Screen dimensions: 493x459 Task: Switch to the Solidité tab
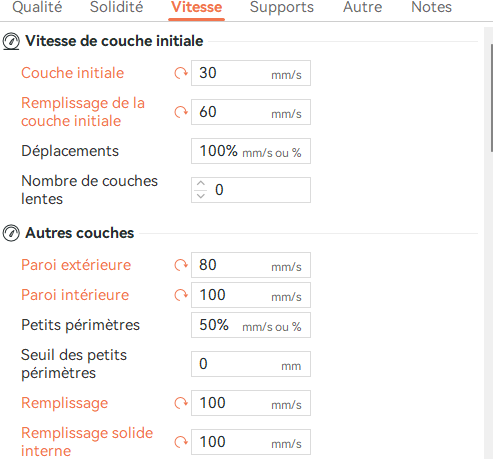116,7
